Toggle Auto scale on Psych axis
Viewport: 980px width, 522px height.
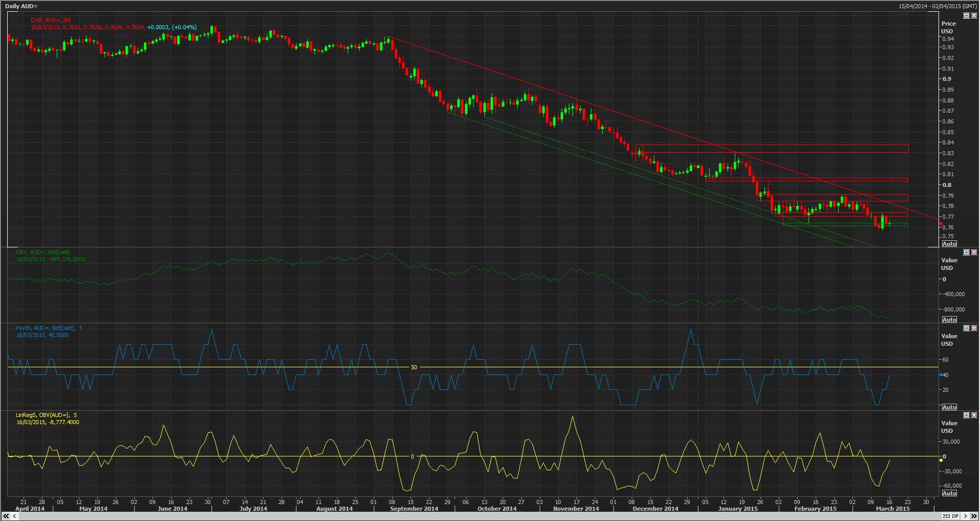949,407
